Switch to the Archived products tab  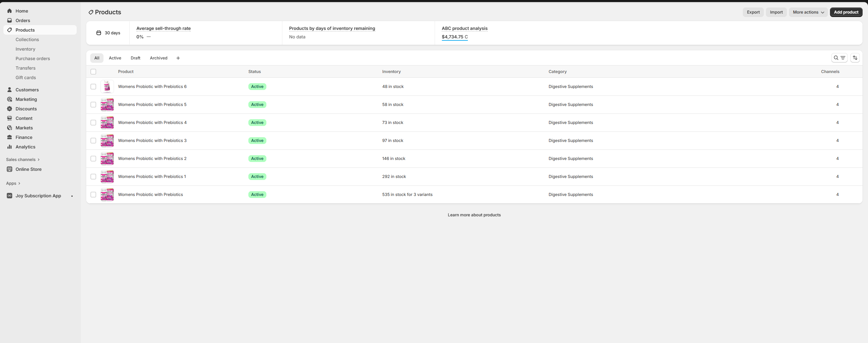pyautogui.click(x=158, y=58)
